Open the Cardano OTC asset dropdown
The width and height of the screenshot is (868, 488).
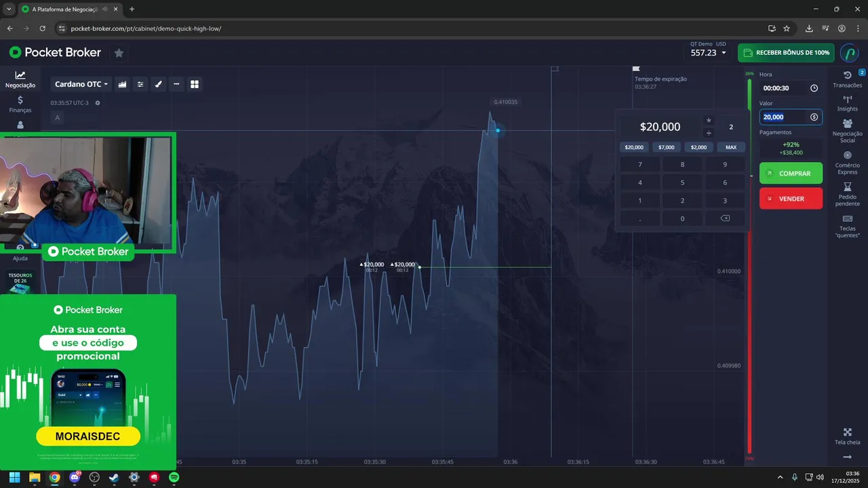click(81, 84)
